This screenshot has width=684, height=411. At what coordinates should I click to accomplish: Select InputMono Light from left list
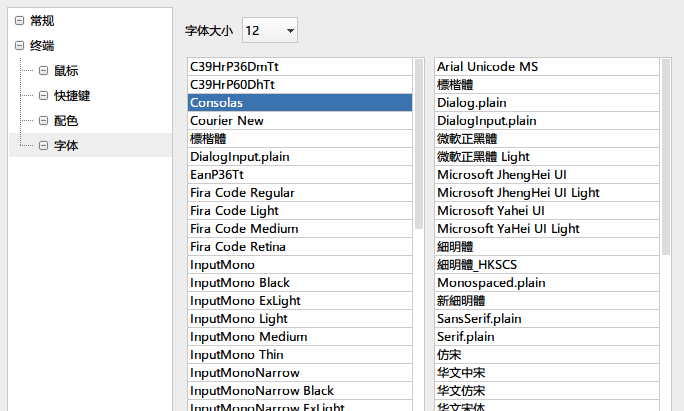239,319
